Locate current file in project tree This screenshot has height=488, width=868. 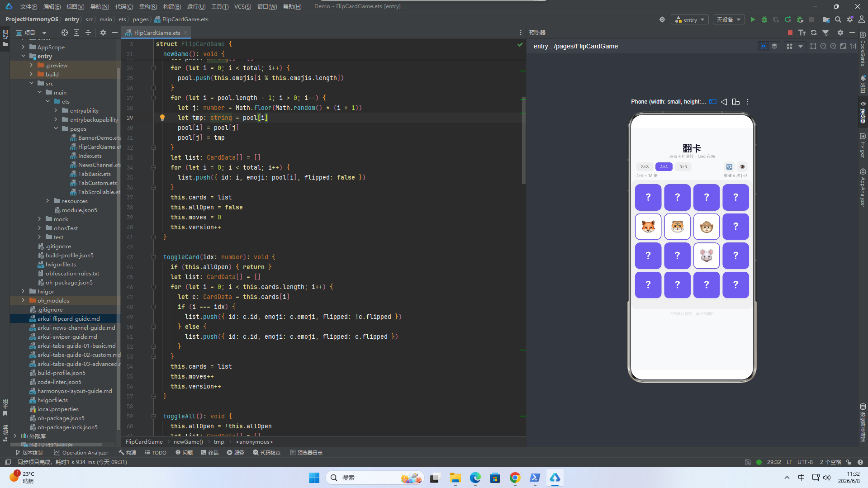pyautogui.click(x=65, y=33)
